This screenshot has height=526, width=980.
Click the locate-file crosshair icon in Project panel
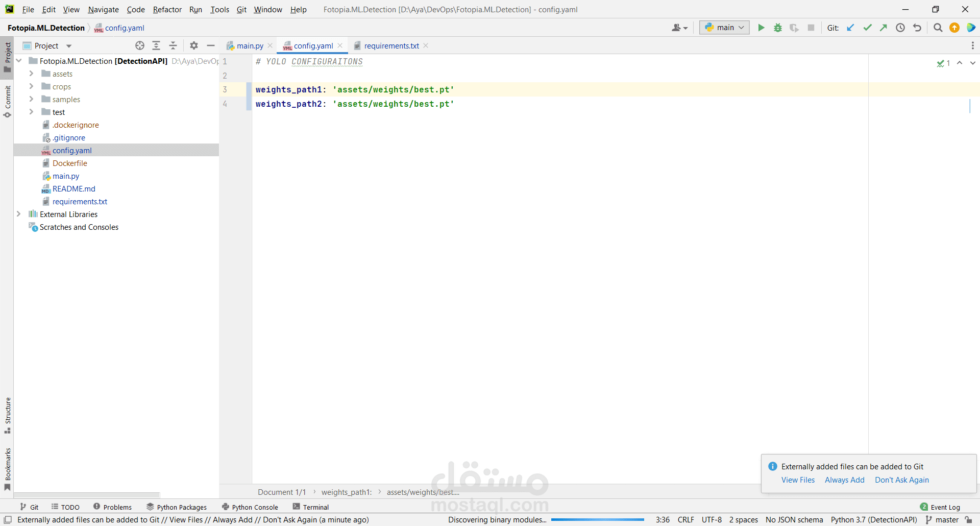[x=140, y=45]
